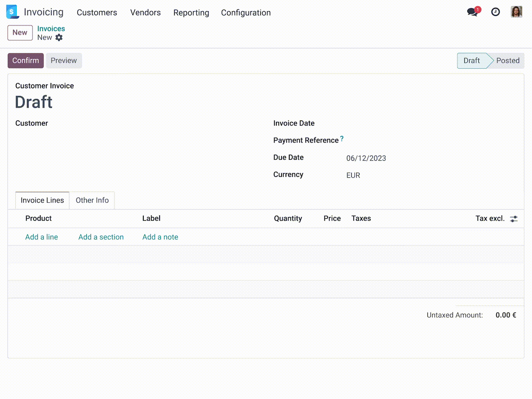Viewport: 532px width, 399px height.
Task: Click Add a note in invoice lines
Action: pos(160,237)
